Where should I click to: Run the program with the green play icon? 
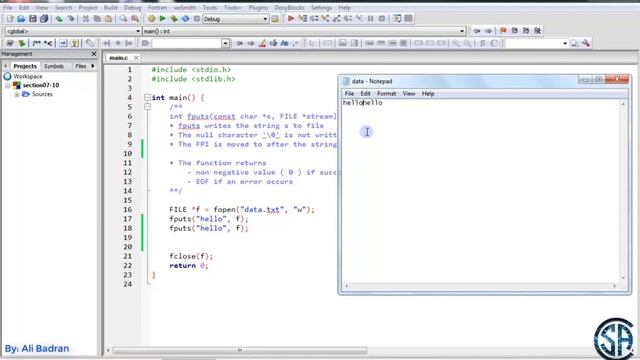162,19
